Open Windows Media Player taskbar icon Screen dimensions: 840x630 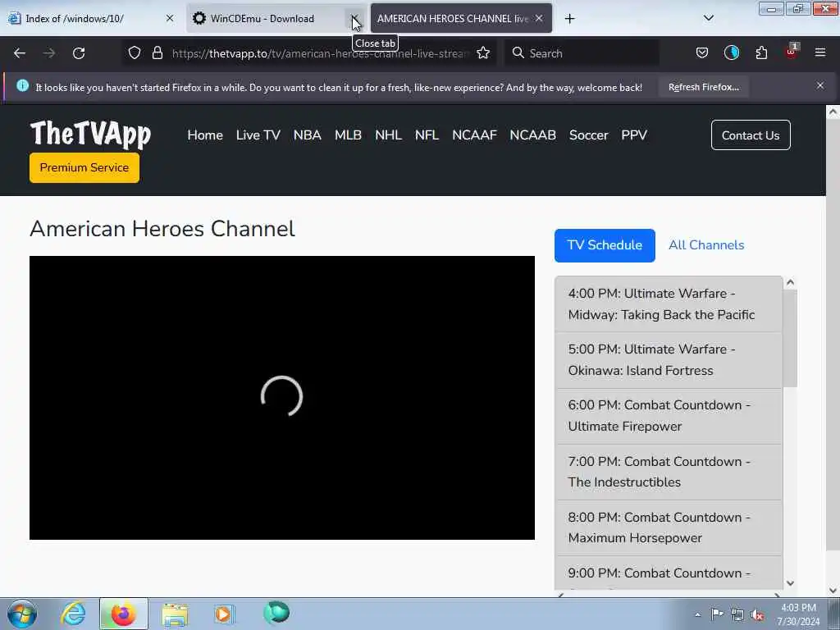[x=224, y=614]
